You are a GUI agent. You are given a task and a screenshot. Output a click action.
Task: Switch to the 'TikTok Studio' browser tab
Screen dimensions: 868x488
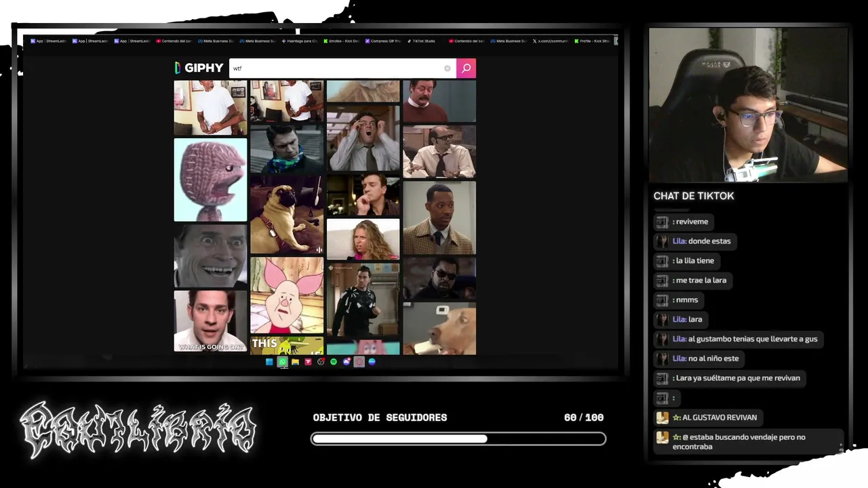click(x=423, y=41)
